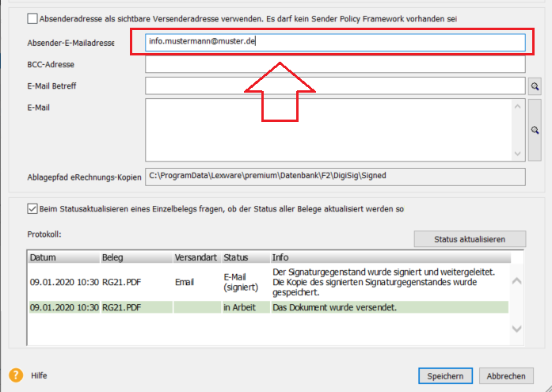552x392 pixels.
Task: Click the Ablagepfad eRechnungs-Kopien path field
Action: coord(335,177)
